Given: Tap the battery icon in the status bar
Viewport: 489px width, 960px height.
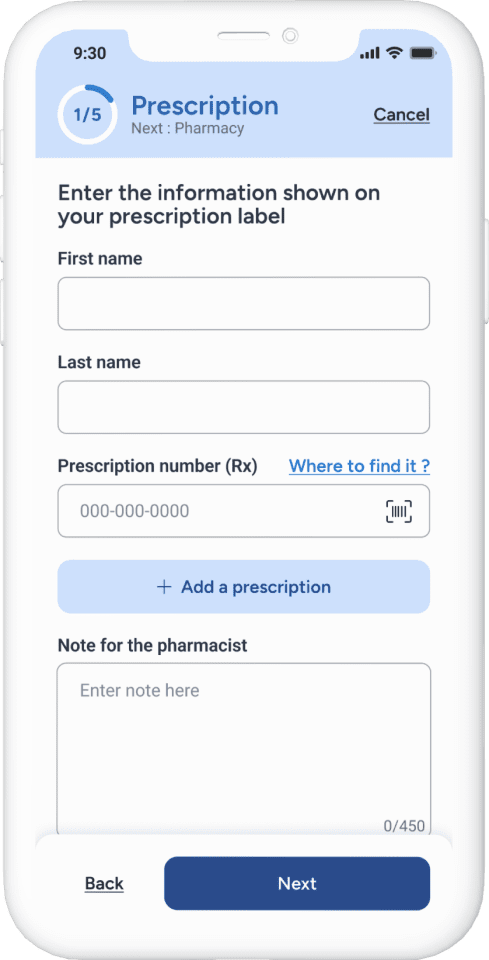Looking at the screenshot, I should [x=422, y=53].
